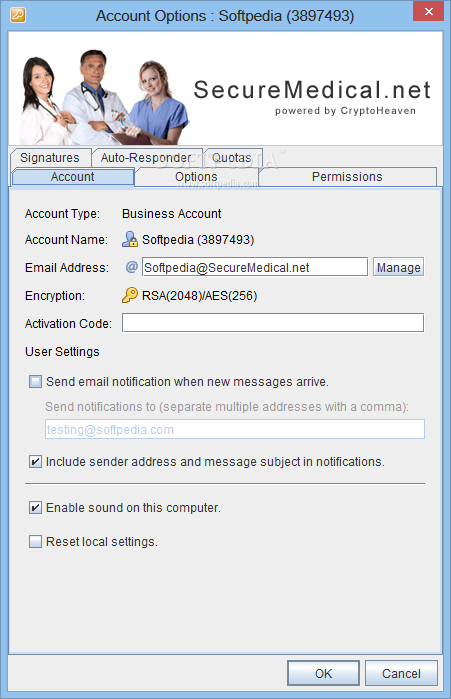Click the 'User Settings' heading
451x699 pixels.
[x=62, y=352]
